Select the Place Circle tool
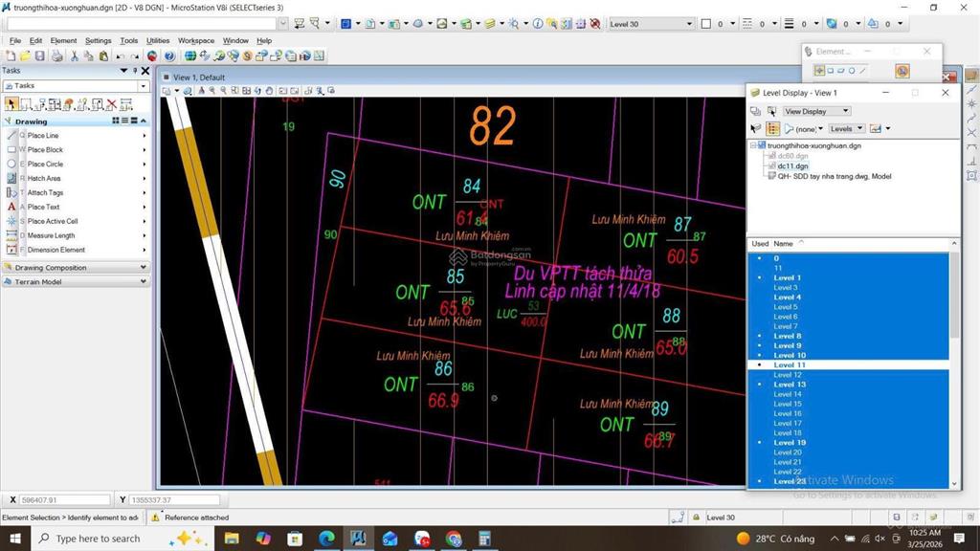The width and height of the screenshot is (980, 551). click(77, 165)
